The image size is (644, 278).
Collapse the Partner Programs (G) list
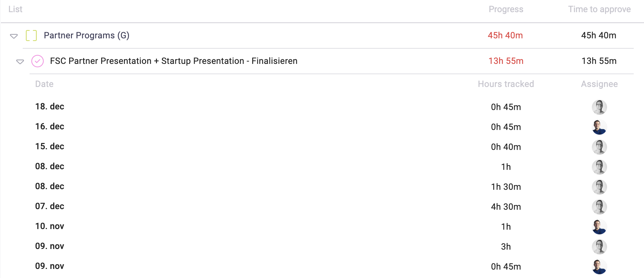coord(14,36)
